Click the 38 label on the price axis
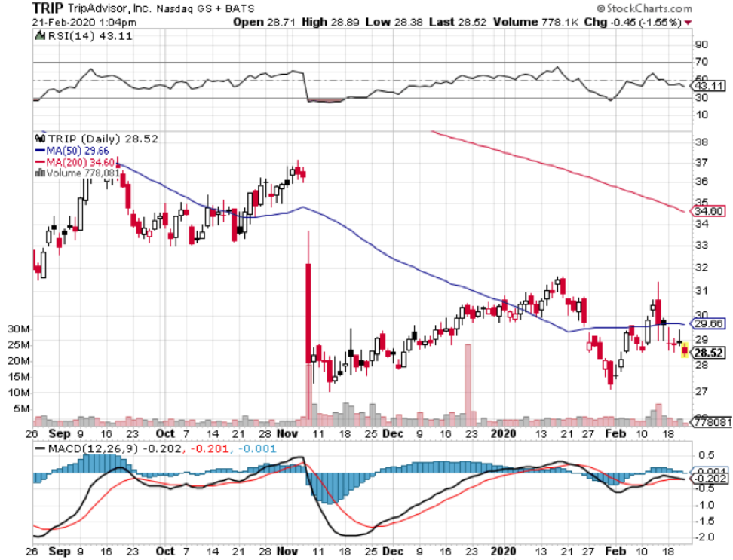Image resolution: width=733 pixels, height=560 pixels. click(701, 142)
